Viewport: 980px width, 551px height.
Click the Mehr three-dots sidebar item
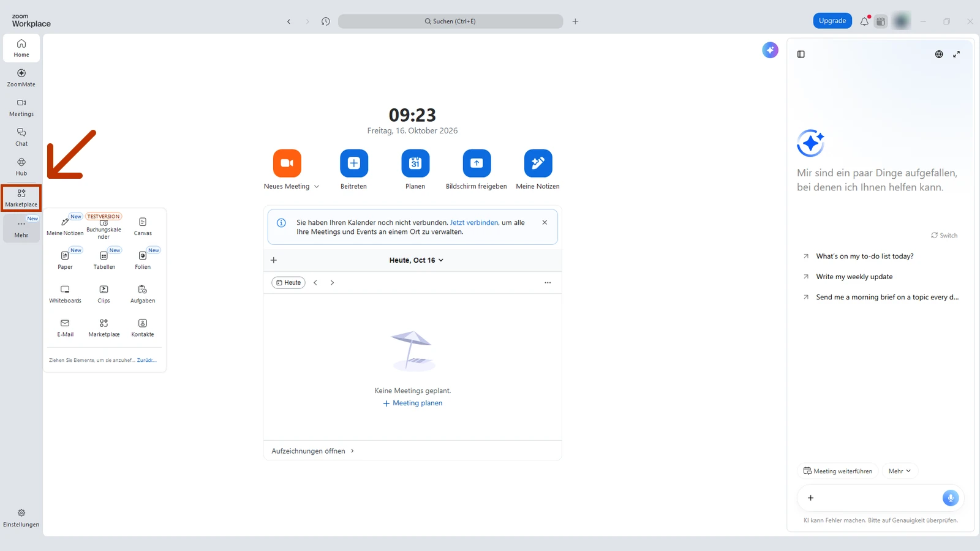click(x=21, y=228)
